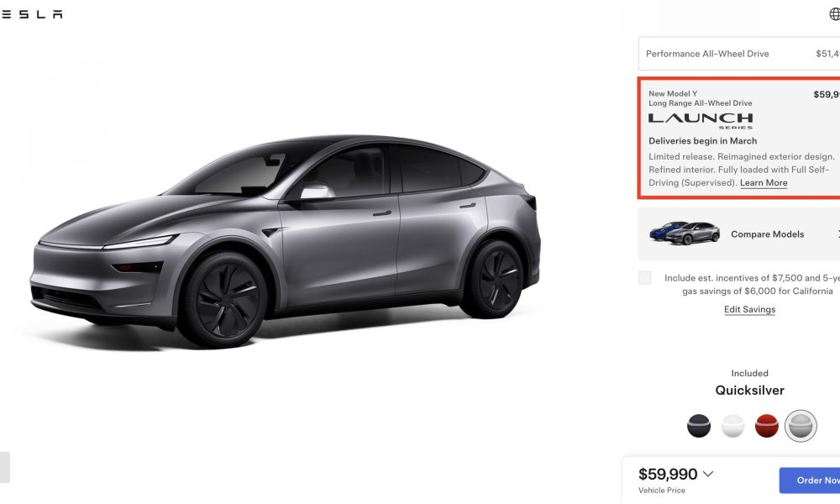
Task: Choose the Pearl White paint swatch
Action: (x=732, y=426)
